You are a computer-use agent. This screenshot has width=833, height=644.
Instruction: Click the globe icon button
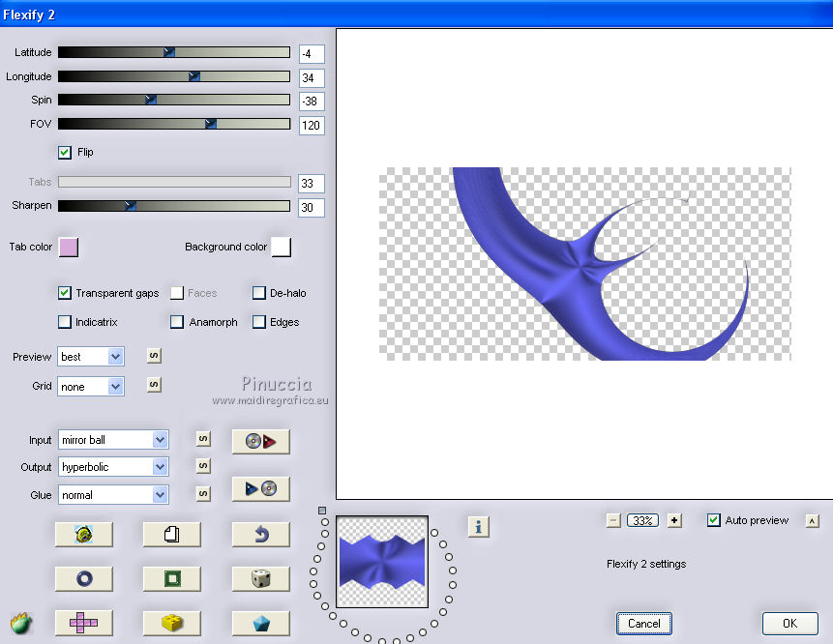84,534
